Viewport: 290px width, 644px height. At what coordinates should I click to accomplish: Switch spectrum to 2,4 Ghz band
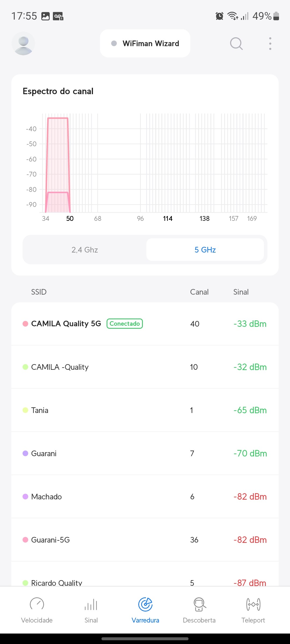85,250
